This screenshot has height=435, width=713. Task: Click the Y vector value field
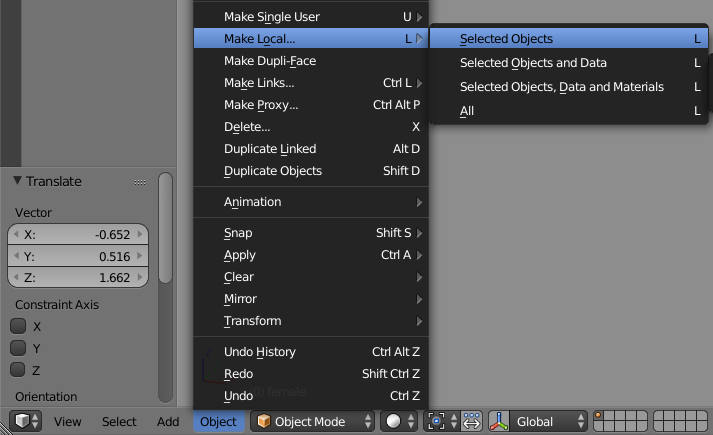[x=78, y=256]
